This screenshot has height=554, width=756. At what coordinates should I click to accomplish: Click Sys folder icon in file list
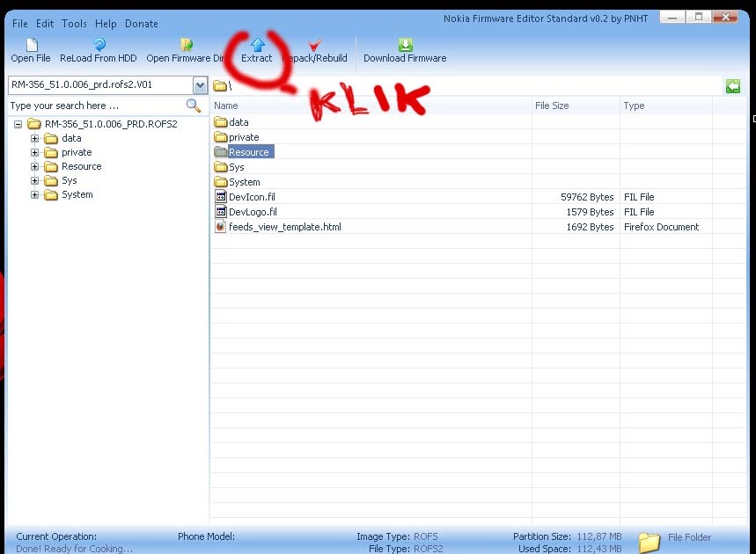(221, 167)
